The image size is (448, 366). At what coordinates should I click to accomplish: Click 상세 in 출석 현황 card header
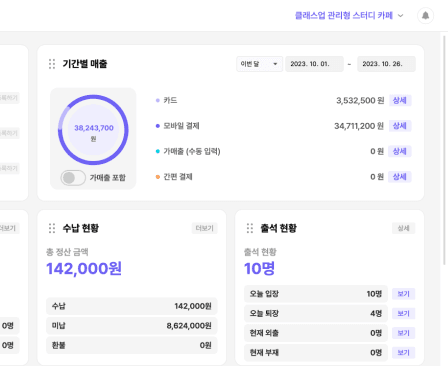pyautogui.click(x=403, y=228)
